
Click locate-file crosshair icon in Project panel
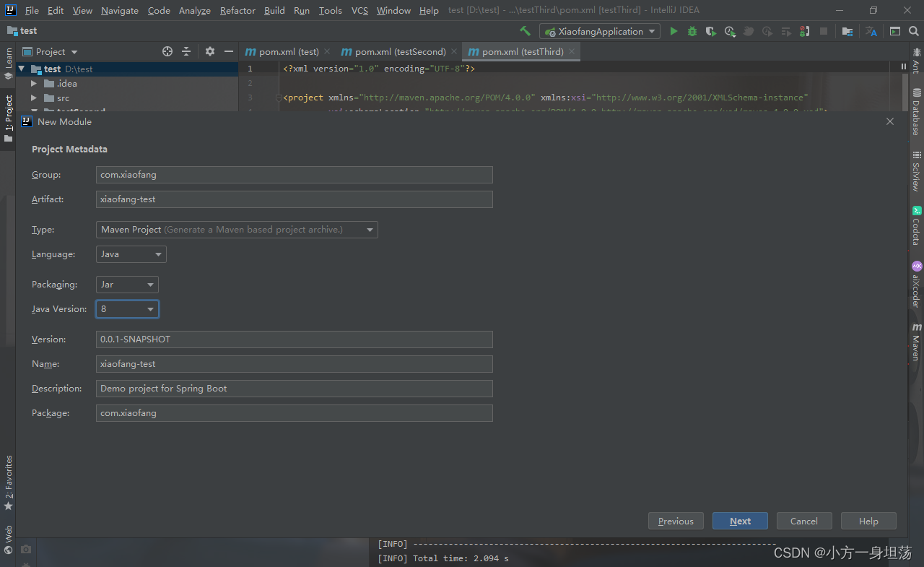coord(167,51)
